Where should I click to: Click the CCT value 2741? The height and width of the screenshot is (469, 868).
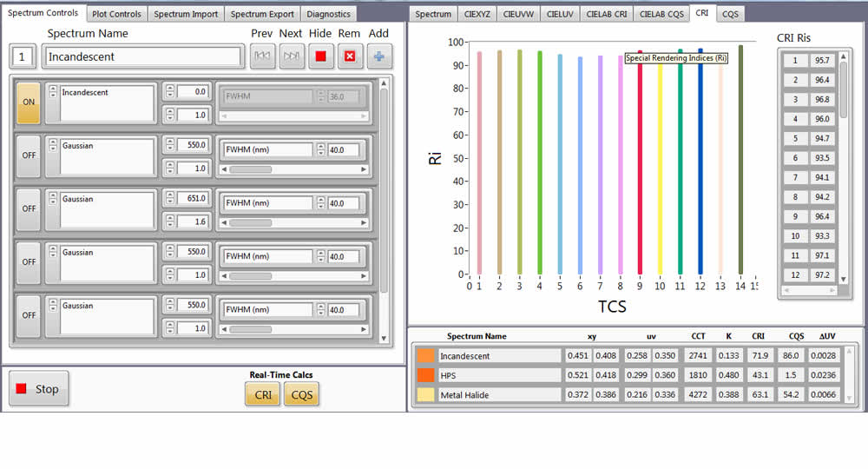tap(698, 355)
